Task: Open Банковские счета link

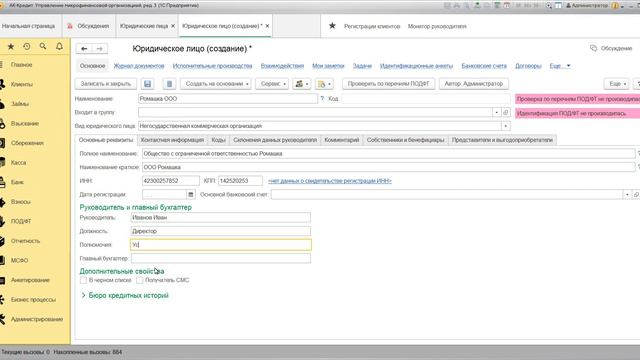Action: (484, 66)
